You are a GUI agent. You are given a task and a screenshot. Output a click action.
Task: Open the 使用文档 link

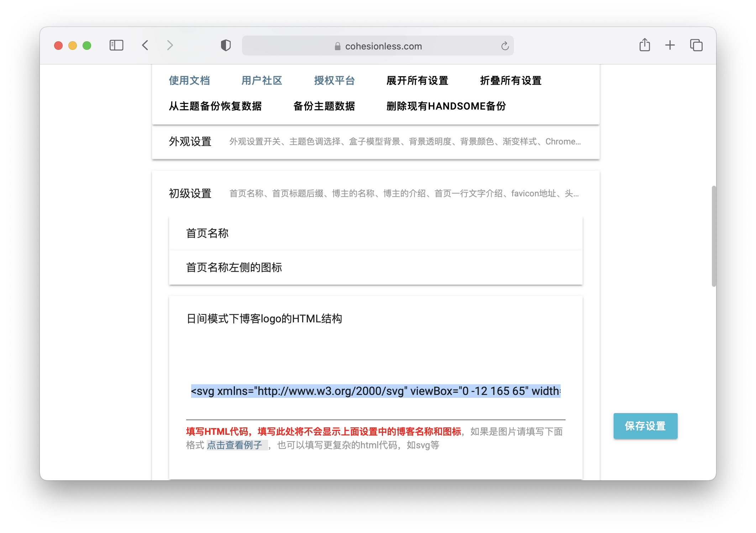click(189, 81)
